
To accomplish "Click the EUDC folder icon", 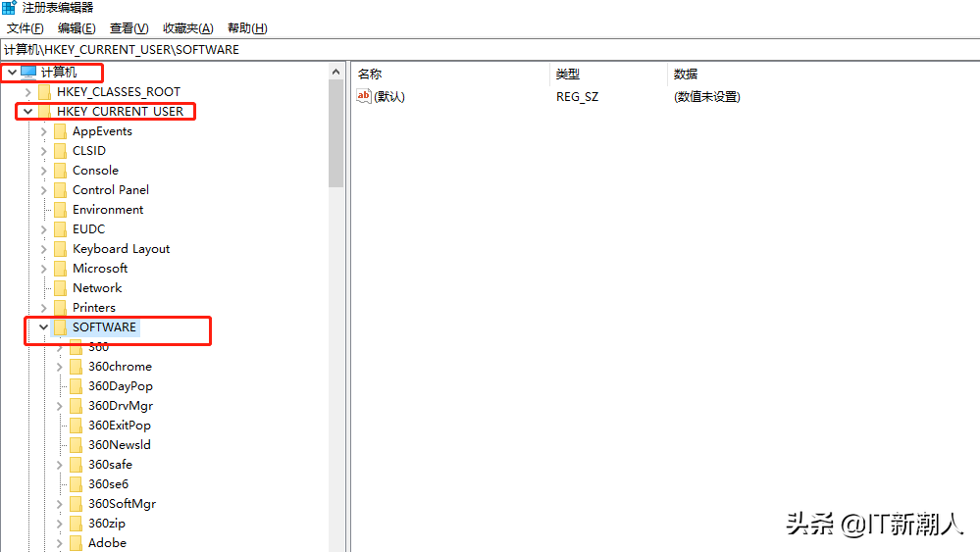I will (x=60, y=229).
